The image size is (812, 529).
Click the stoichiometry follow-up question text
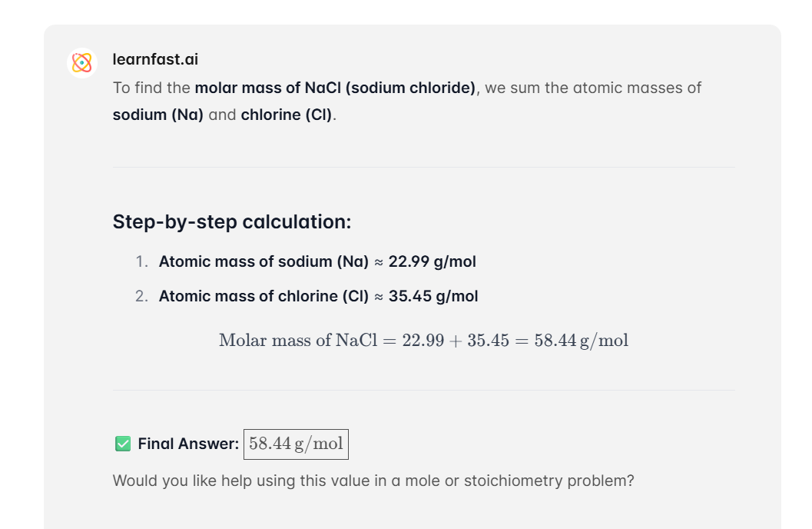click(373, 481)
